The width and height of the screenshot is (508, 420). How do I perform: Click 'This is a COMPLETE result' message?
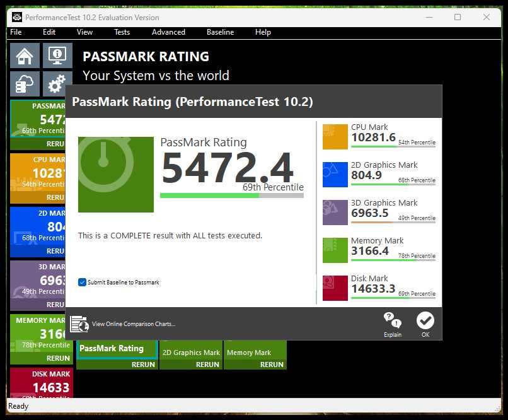(x=170, y=236)
